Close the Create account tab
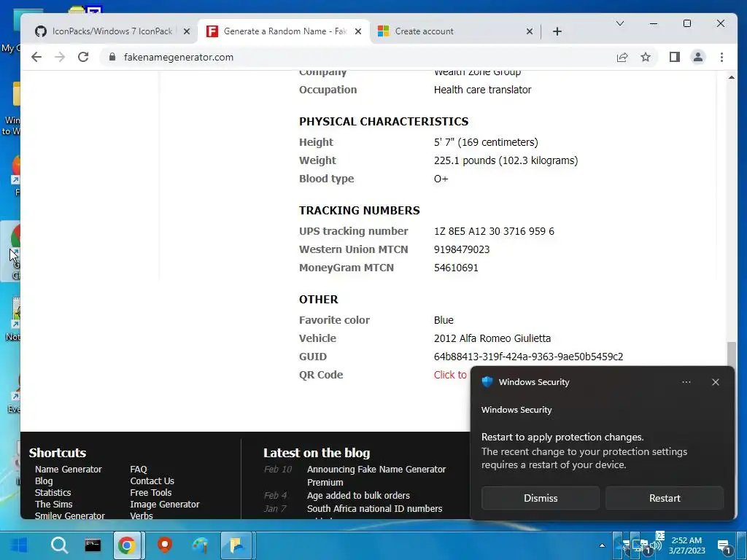Screen dimensions: 747x560 [530, 31]
